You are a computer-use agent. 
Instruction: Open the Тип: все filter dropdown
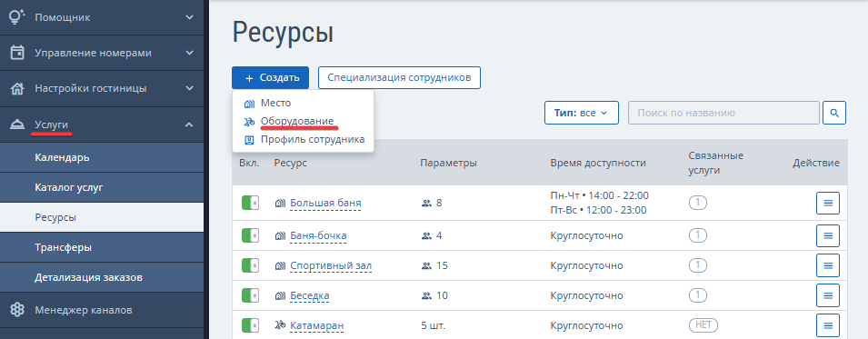[x=582, y=113]
